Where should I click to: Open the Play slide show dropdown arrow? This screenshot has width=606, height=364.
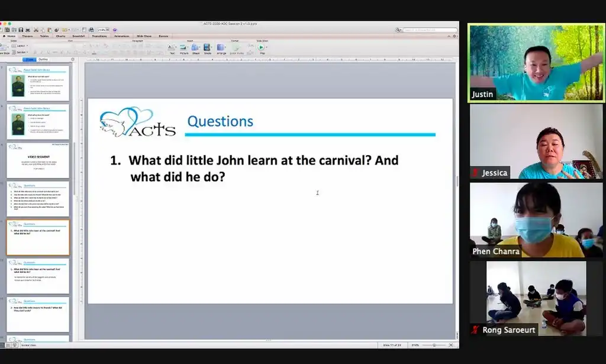click(x=267, y=47)
